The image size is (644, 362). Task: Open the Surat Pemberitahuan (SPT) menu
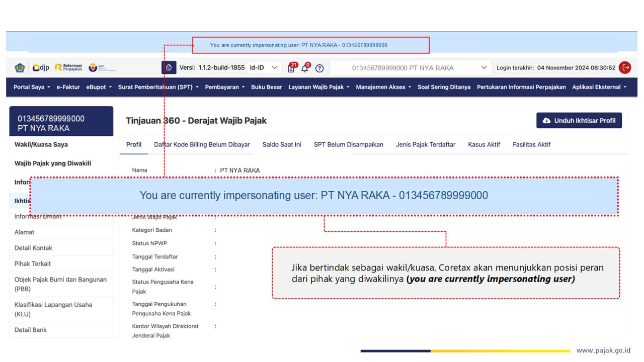pyautogui.click(x=158, y=87)
